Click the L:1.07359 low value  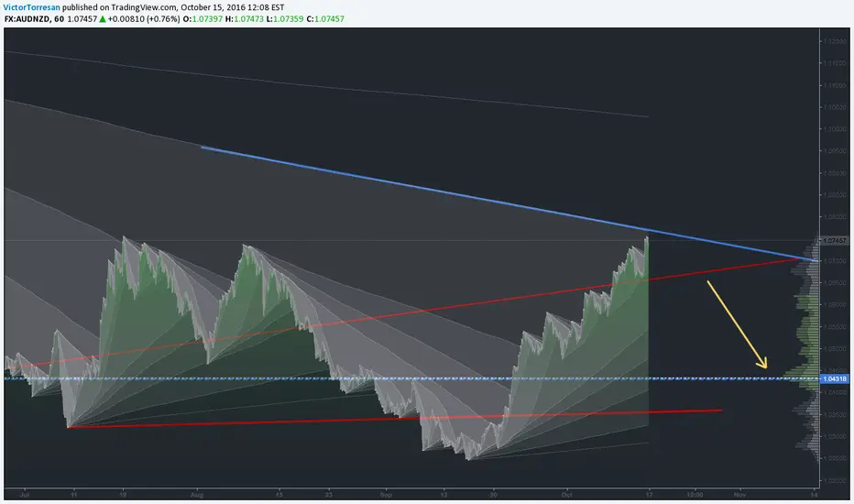pyautogui.click(x=285, y=18)
